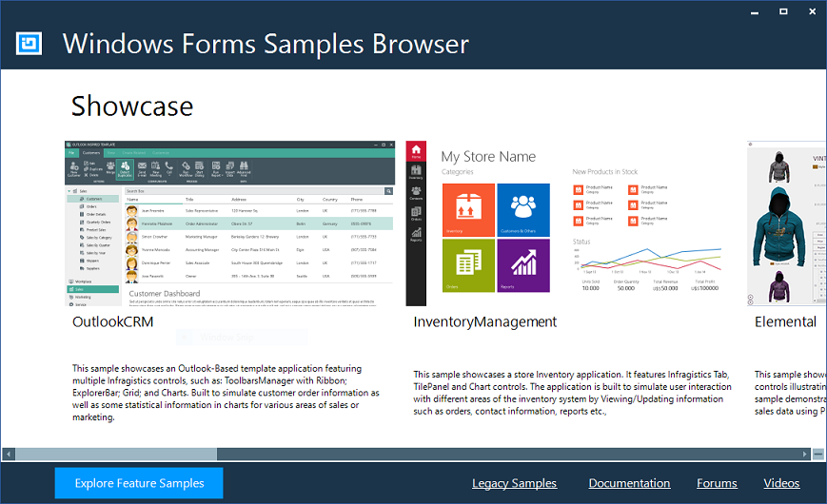This screenshot has width=827, height=504.
Task: Select the OutlookCRM title
Action: click(113, 322)
